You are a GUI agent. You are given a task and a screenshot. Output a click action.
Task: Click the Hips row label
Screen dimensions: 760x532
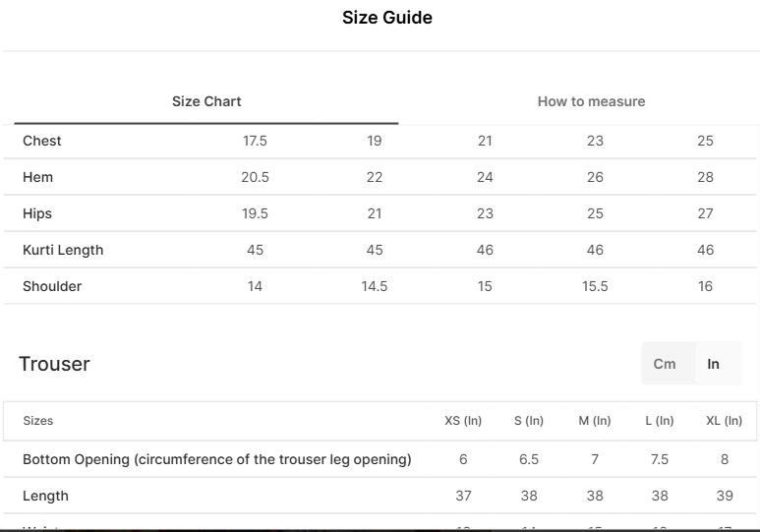click(37, 213)
